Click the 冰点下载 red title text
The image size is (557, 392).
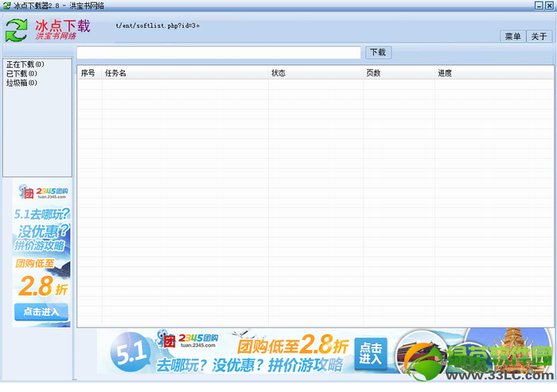point(63,26)
